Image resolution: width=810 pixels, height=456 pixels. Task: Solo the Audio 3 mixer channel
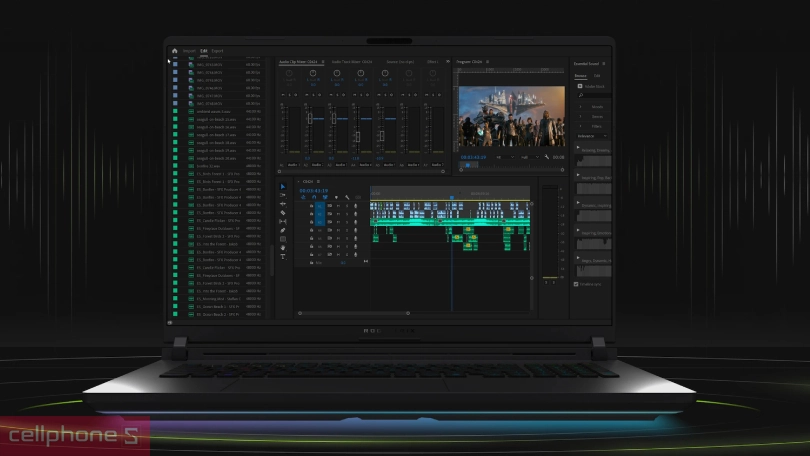point(337,95)
